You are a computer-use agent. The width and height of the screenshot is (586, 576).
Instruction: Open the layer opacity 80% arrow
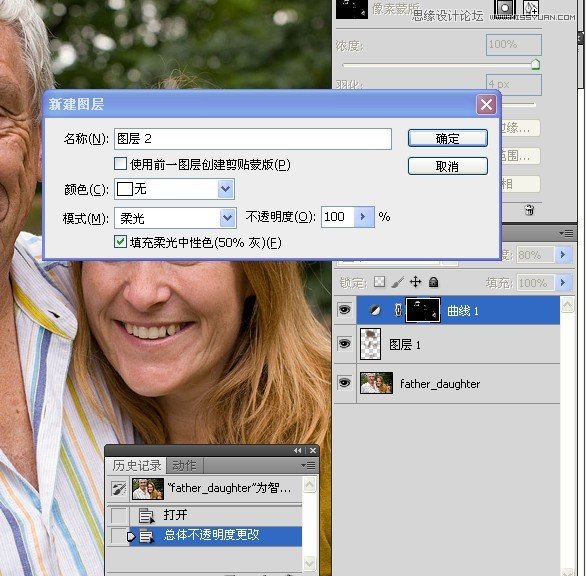(563, 255)
